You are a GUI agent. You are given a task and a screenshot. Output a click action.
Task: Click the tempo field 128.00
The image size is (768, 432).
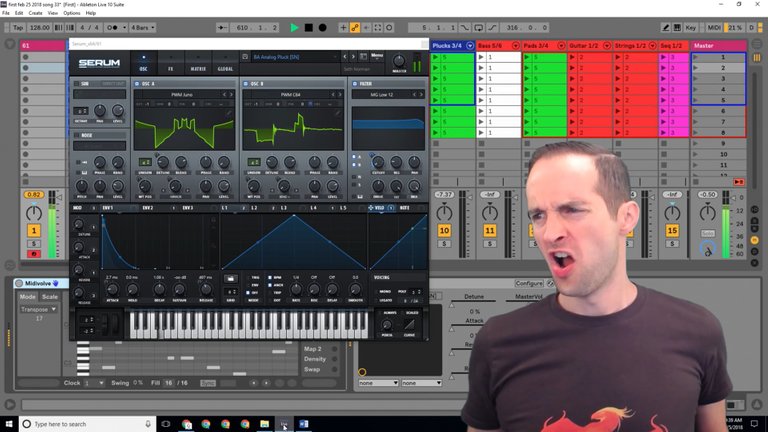point(39,28)
